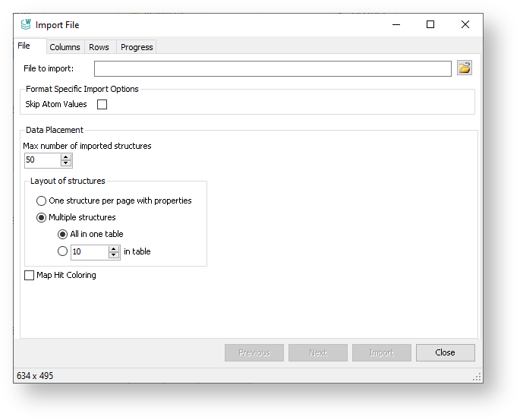
Task: Select One structure per page with properties
Action: click(42, 201)
